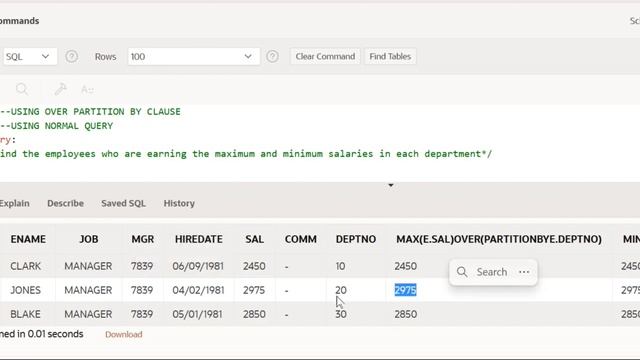
Task: Click the JONES name cell
Action: (x=25, y=290)
